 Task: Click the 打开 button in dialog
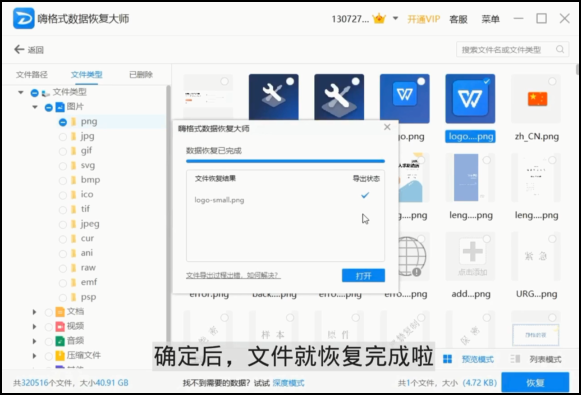[x=363, y=276]
